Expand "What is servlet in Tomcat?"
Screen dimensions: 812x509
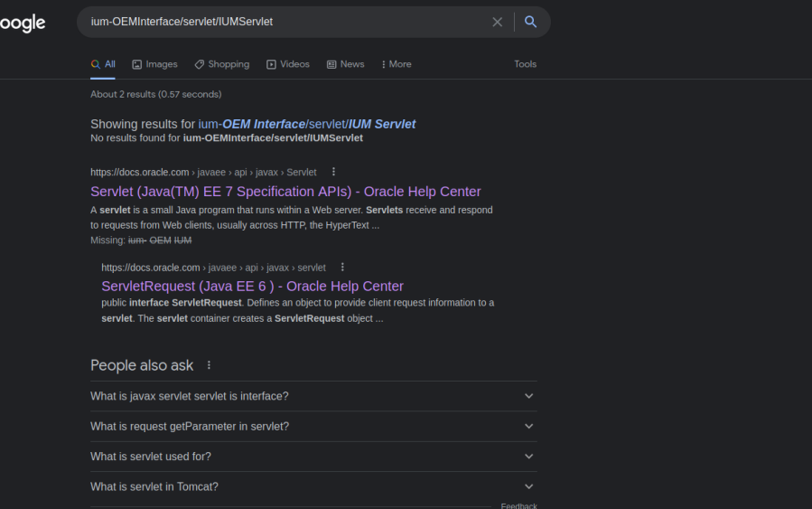click(313, 486)
